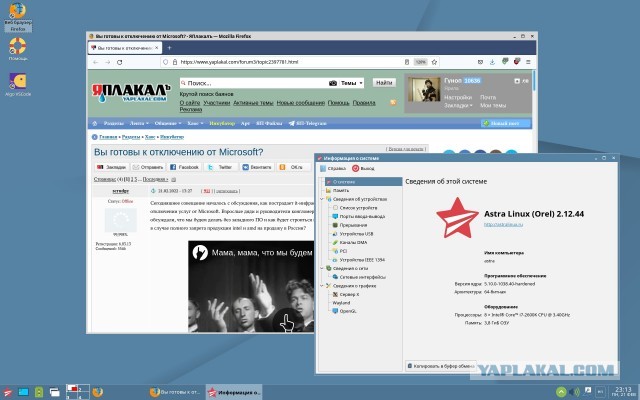The height and width of the screenshot is (400, 640).
Task: Click the orange RSS feed icon
Action: [393, 102]
